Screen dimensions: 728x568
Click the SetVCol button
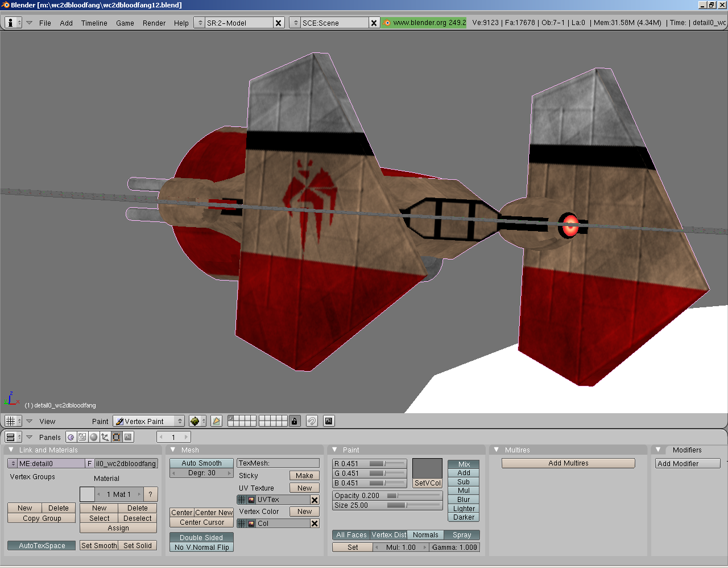tap(427, 483)
